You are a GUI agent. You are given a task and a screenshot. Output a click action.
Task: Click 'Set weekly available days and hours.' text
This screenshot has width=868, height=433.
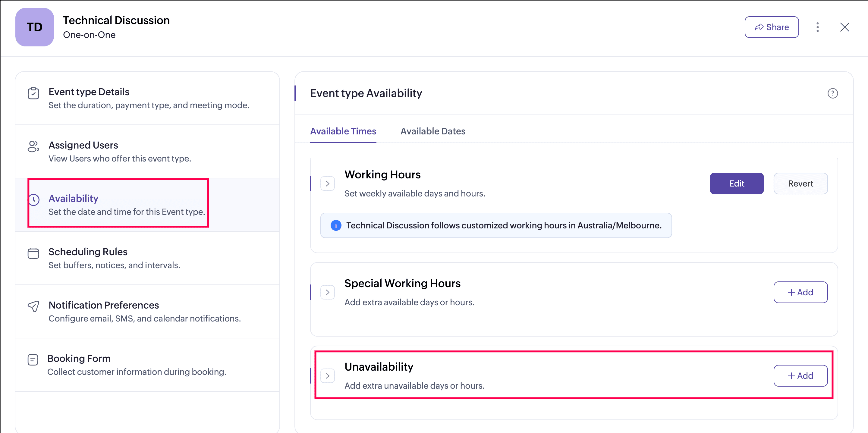point(415,193)
